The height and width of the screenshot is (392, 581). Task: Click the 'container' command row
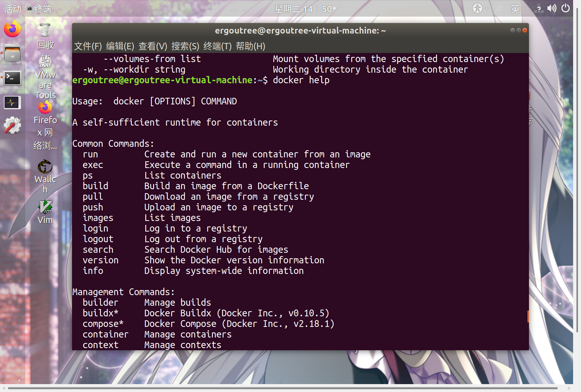pos(157,334)
